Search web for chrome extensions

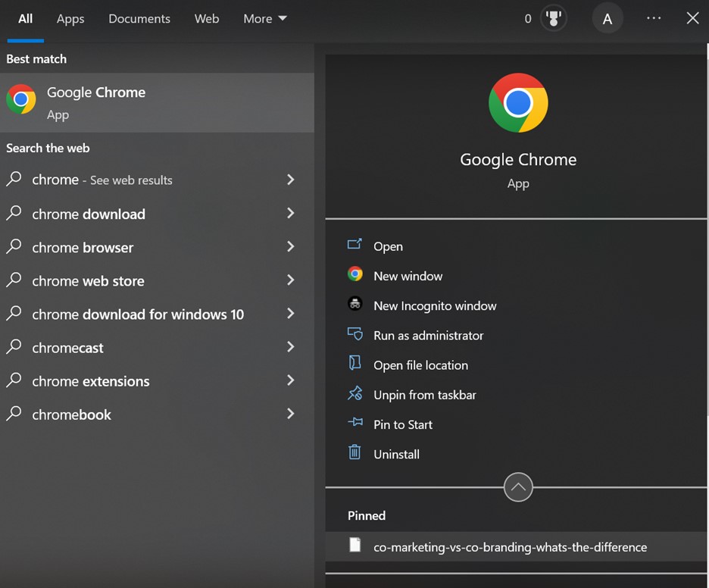(x=91, y=381)
